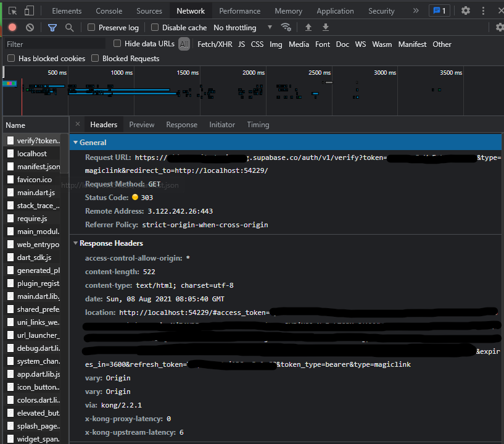Toggle the network filter funnel icon

[52, 28]
